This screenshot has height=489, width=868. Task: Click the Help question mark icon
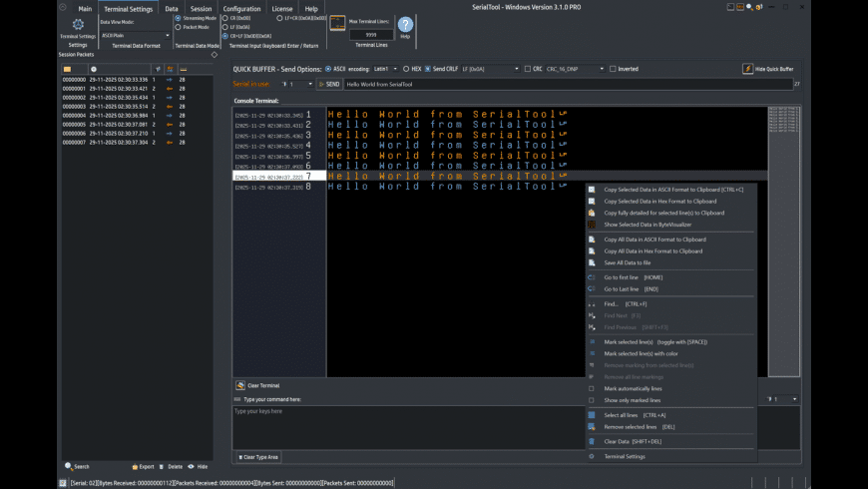tap(405, 24)
